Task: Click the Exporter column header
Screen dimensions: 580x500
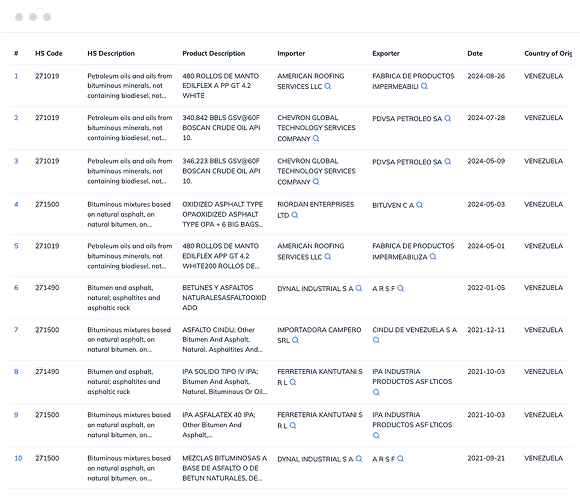Action: click(386, 53)
